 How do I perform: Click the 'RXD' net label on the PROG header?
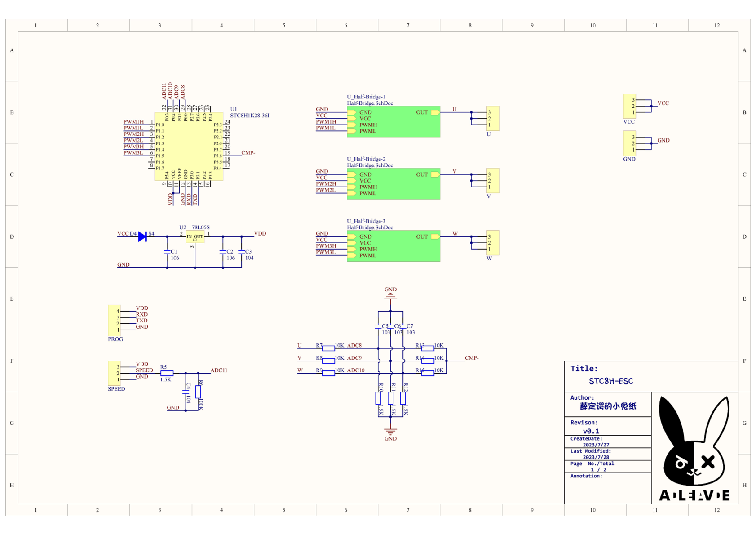tap(142, 314)
